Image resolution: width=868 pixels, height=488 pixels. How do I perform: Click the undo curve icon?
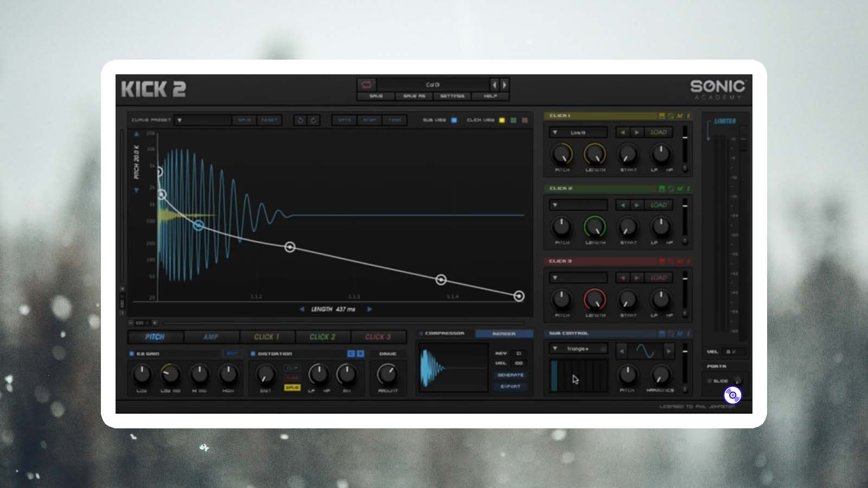(x=300, y=120)
